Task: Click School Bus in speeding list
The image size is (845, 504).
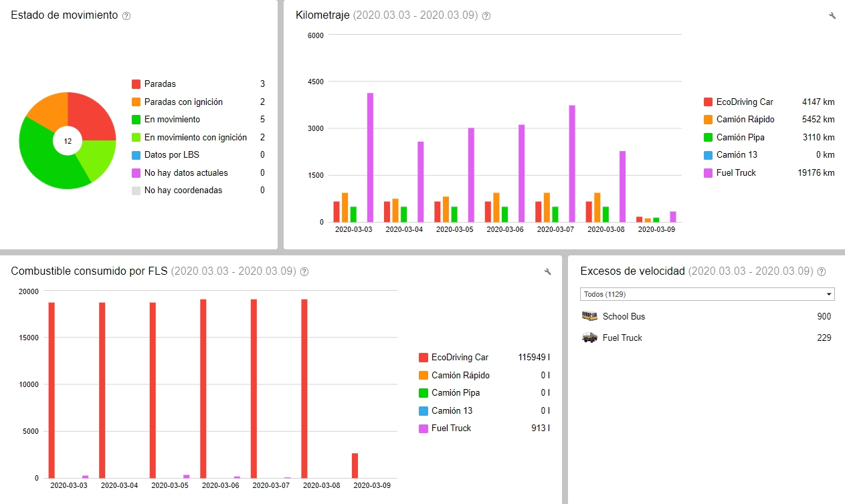Action: pyautogui.click(x=624, y=316)
